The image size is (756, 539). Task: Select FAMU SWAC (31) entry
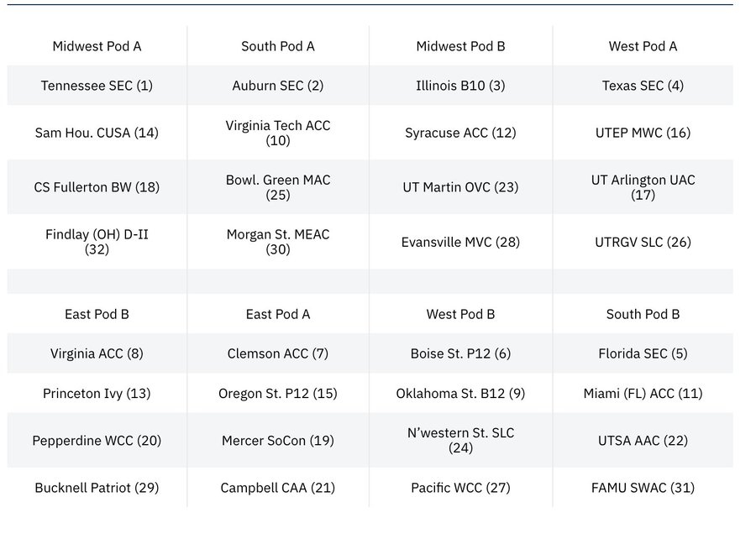click(x=643, y=488)
